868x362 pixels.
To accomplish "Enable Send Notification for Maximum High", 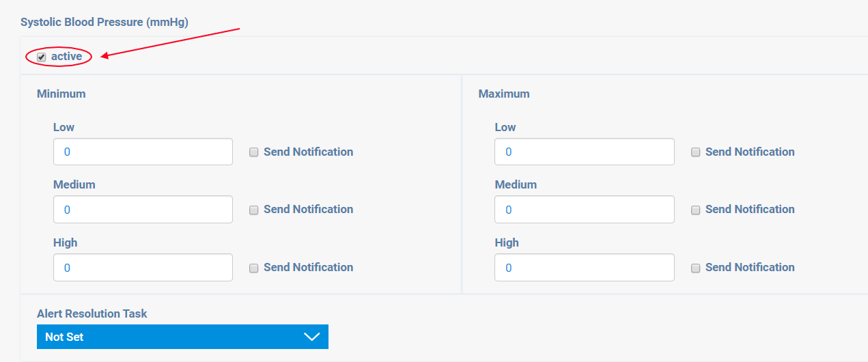I will click(x=695, y=268).
